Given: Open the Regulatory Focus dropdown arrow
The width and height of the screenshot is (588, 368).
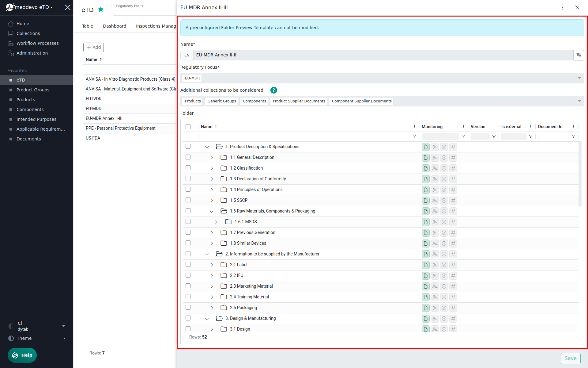Looking at the screenshot, I should pos(579,78).
